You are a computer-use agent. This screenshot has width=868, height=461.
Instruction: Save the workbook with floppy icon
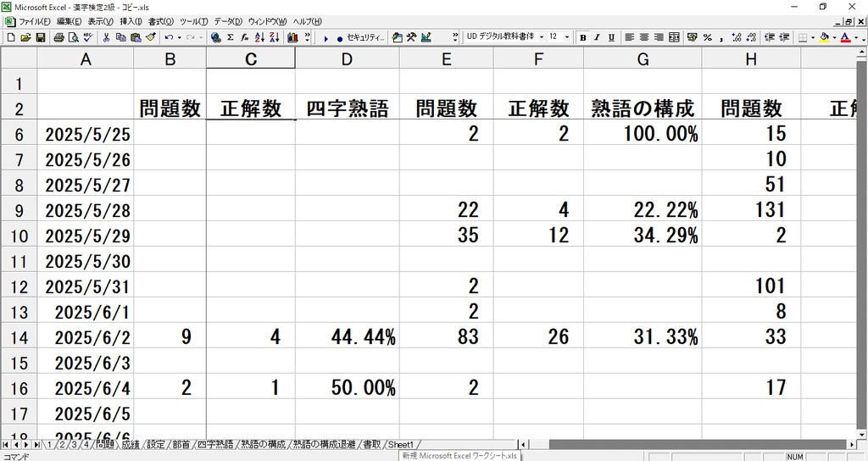41,37
